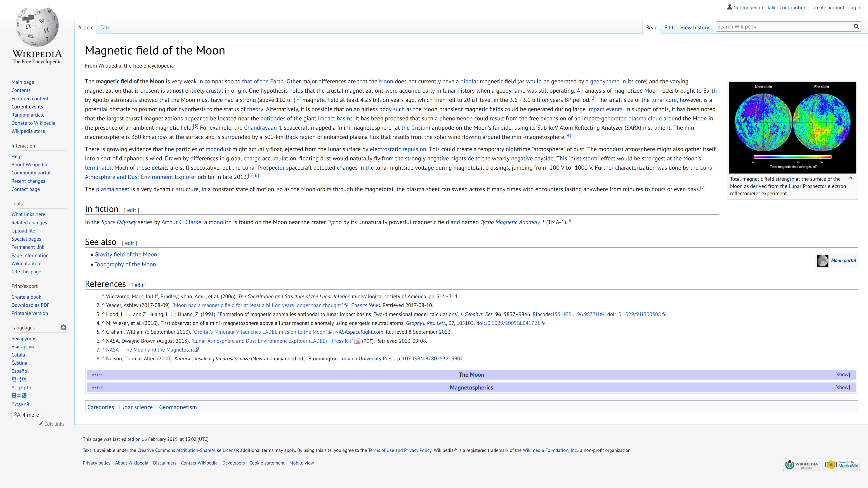Click the Powered by MediaWiki badge
Image resolution: width=868 pixels, height=488 pixels.
(841, 465)
